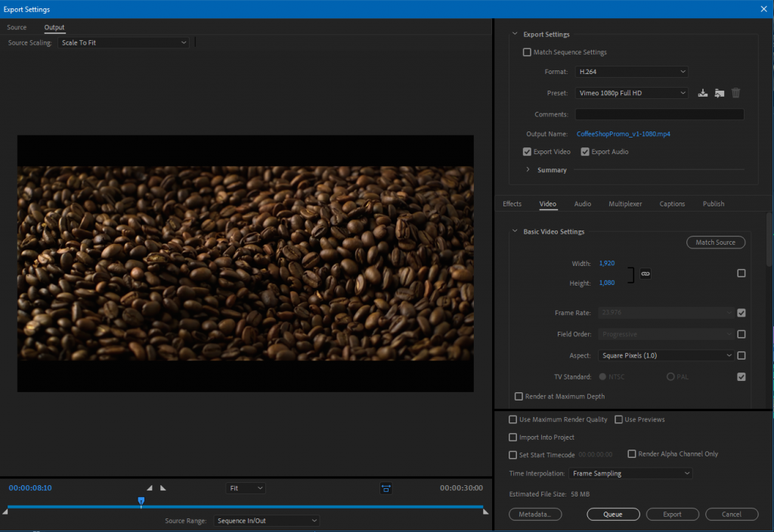
Task: Click the Save Preset icon
Action: (703, 93)
